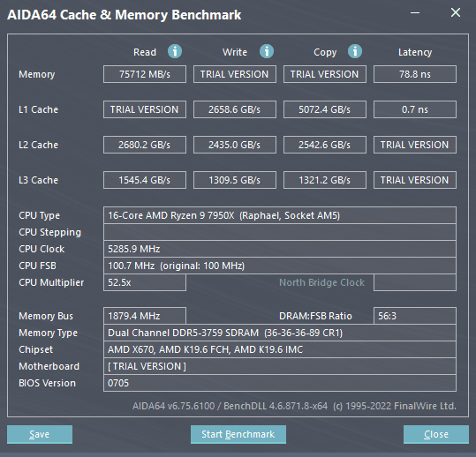Click the CPU Type field showing Ryzen 9 7950X
The image size is (476, 457).
click(280, 215)
